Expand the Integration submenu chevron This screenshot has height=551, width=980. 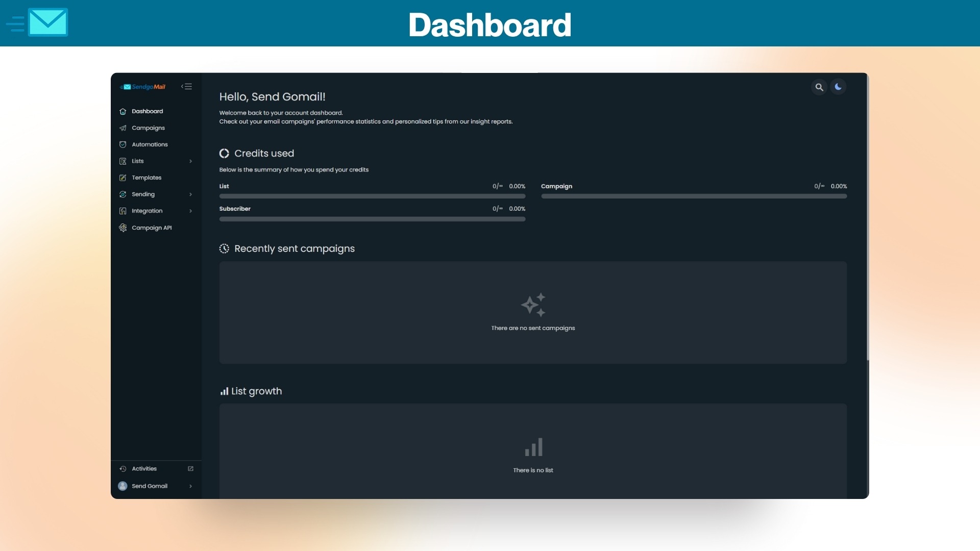(x=190, y=211)
